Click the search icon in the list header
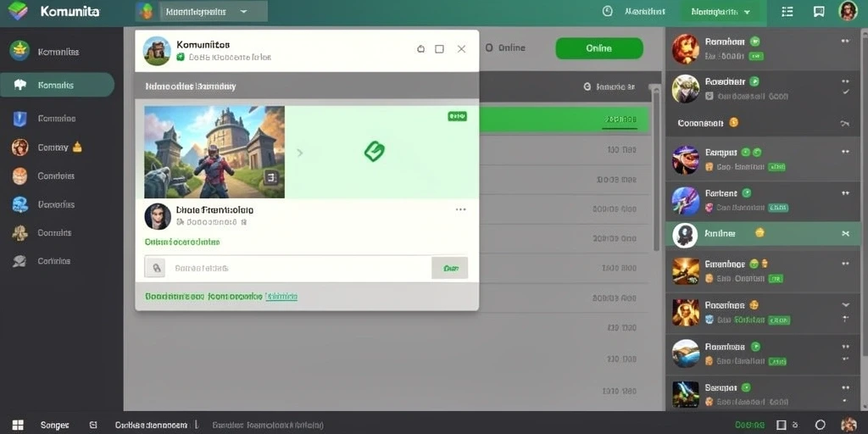The width and height of the screenshot is (868, 434). (x=587, y=87)
